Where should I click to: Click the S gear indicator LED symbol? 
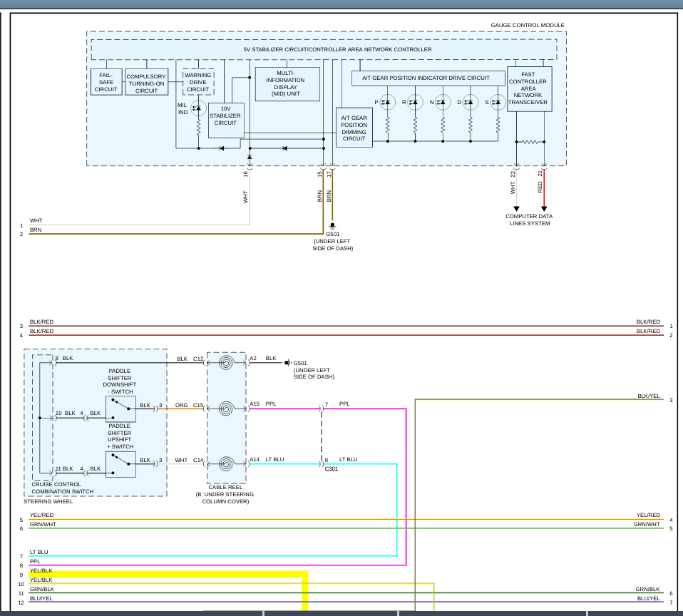(498, 102)
